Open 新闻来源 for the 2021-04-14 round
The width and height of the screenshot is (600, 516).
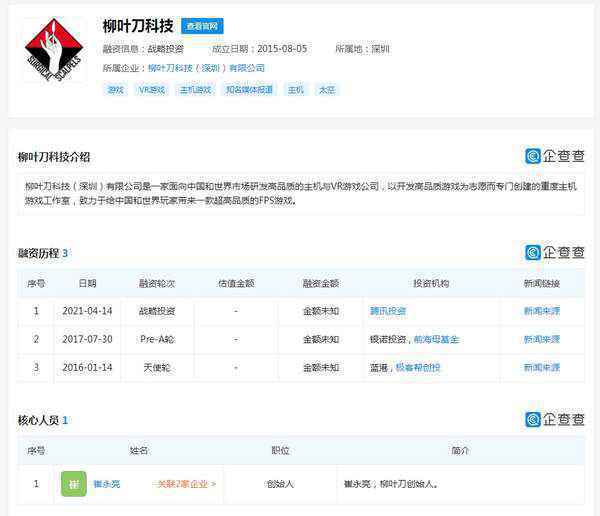(x=541, y=311)
